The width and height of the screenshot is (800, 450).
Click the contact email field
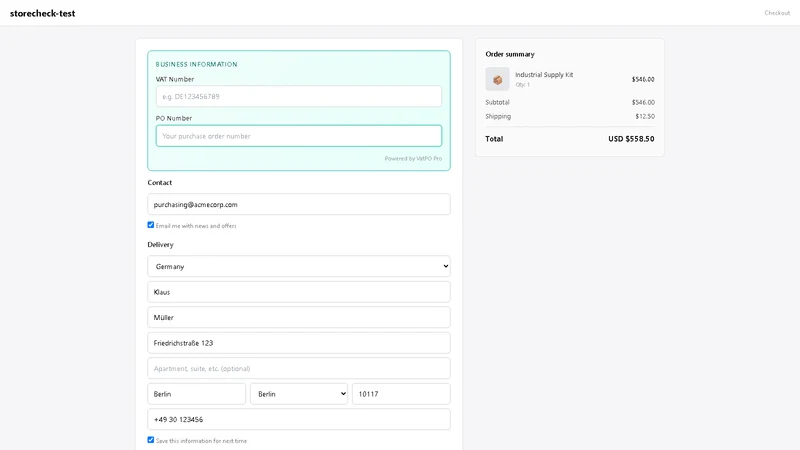click(x=298, y=204)
